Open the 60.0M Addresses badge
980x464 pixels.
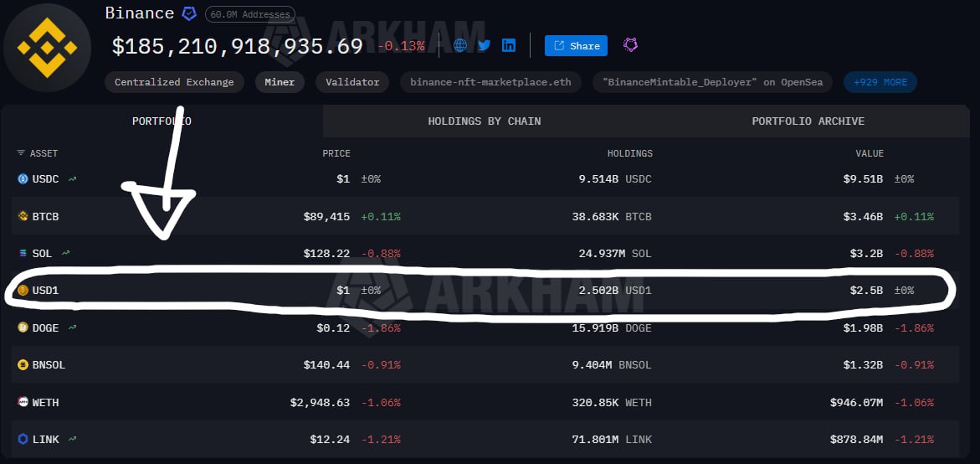250,13
